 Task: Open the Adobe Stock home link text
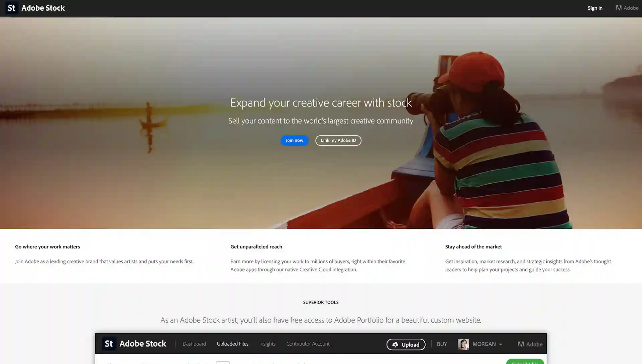pos(43,8)
